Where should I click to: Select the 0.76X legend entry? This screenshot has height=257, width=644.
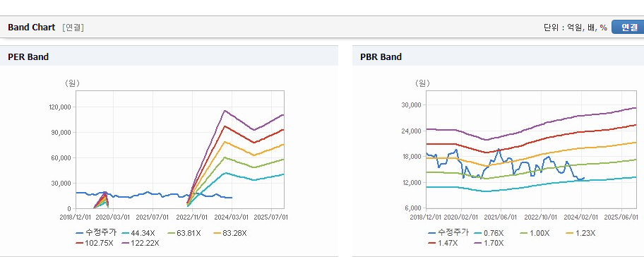[489, 233]
